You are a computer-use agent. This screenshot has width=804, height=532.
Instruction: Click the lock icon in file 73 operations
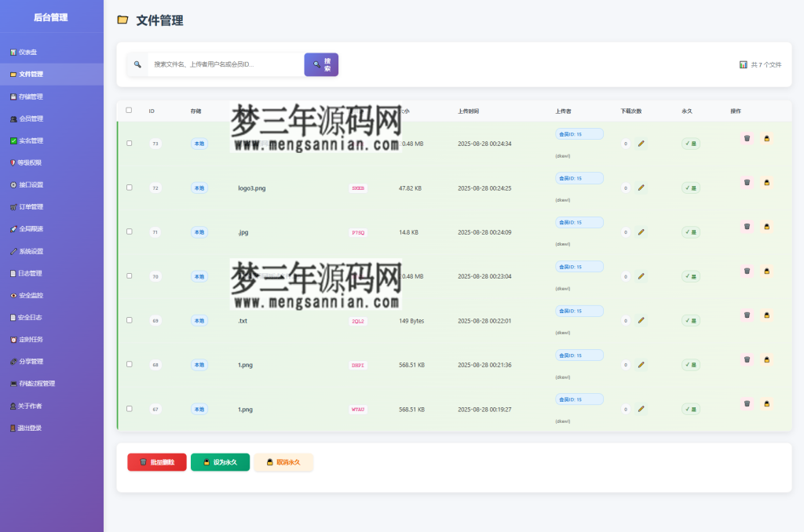766,138
